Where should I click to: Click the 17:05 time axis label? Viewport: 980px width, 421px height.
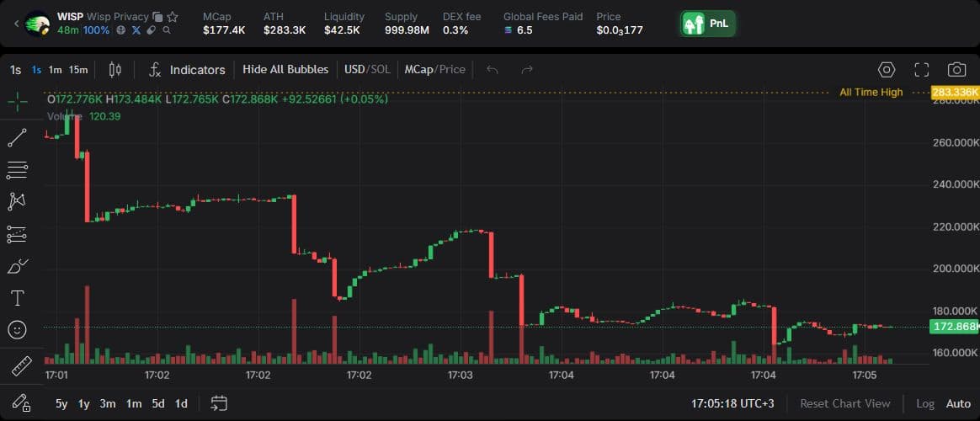coord(865,376)
